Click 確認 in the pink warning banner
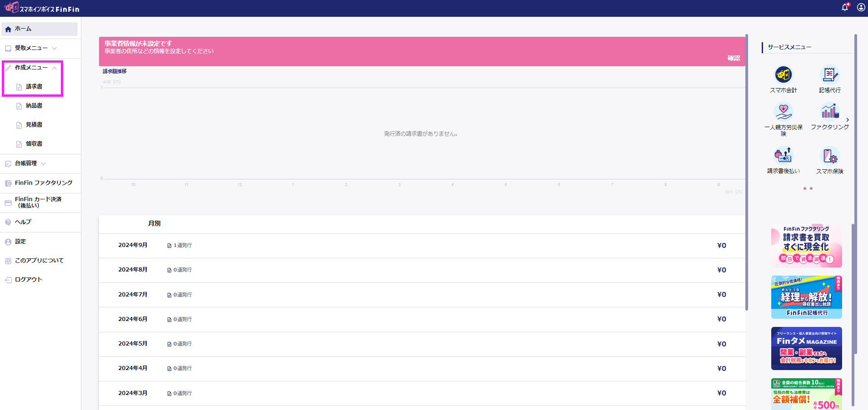The width and height of the screenshot is (868, 410). point(734,58)
